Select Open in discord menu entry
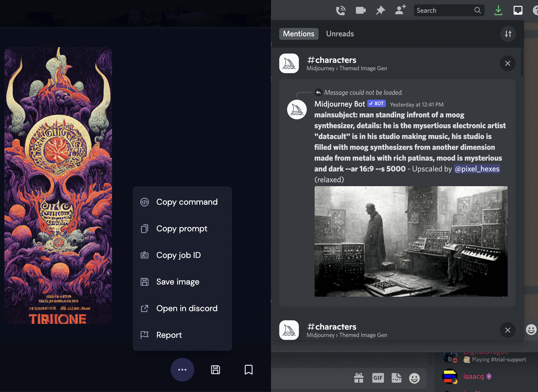The width and height of the screenshot is (538, 392). 187,308
